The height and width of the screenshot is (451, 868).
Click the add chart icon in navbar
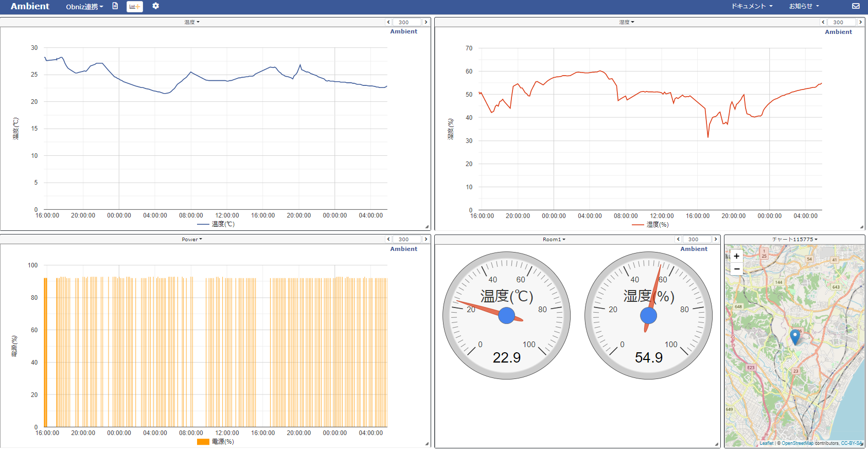click(x=134, y=6)
